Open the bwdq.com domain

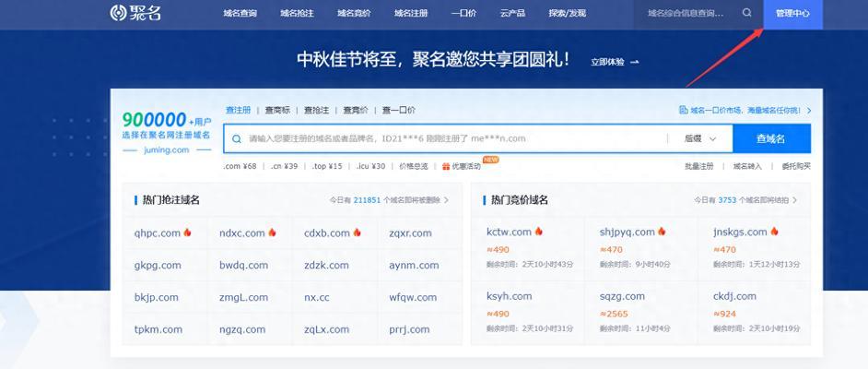243,266
